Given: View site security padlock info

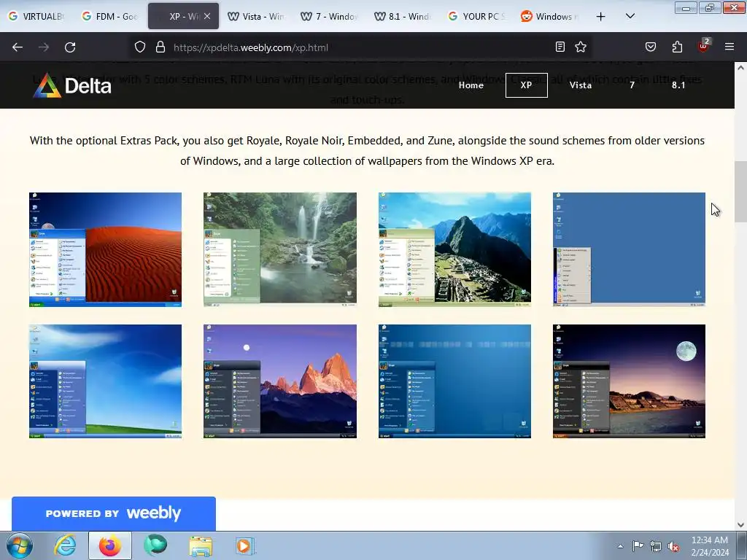Looking at the screenshot, I should (160, 47).
